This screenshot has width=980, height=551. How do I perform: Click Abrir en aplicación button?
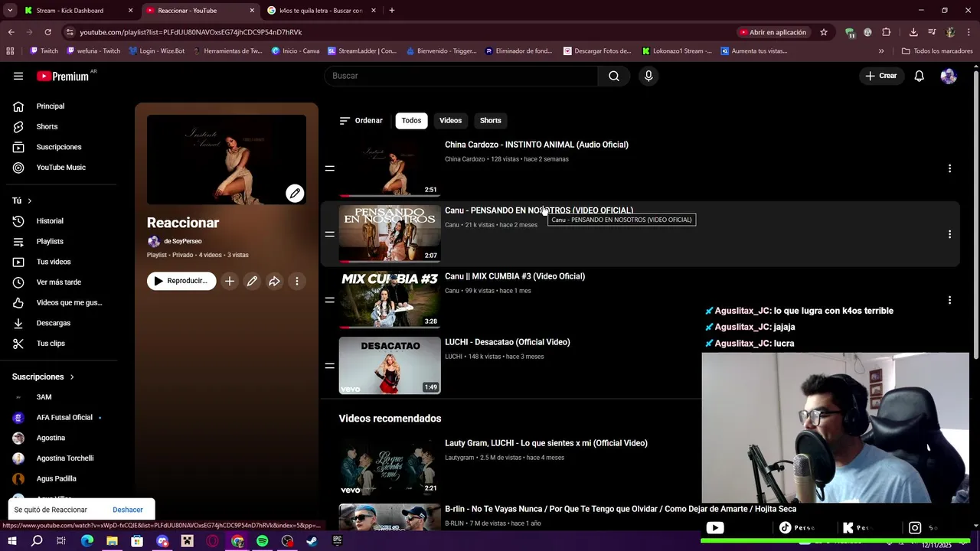coord(773,32)
